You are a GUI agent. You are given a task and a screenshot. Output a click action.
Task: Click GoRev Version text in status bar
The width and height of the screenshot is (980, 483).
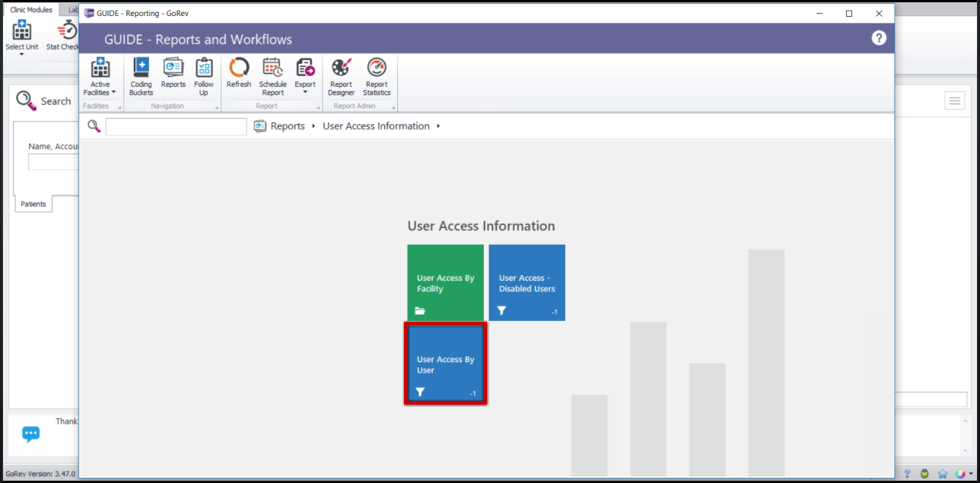[x=41, y=473]
